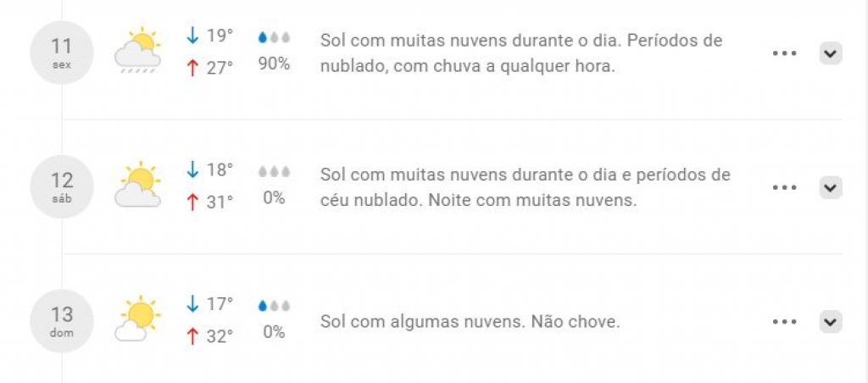Open three-dot options for Sunday 13
The height and width of the screenshot is (383, 868).
tap(784, 321)
